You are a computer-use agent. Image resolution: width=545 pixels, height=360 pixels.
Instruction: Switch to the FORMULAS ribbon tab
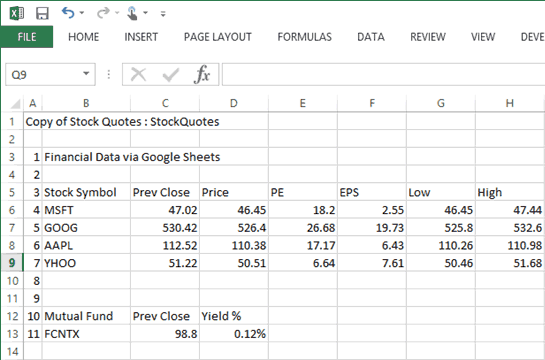click(x=304, y=37)
